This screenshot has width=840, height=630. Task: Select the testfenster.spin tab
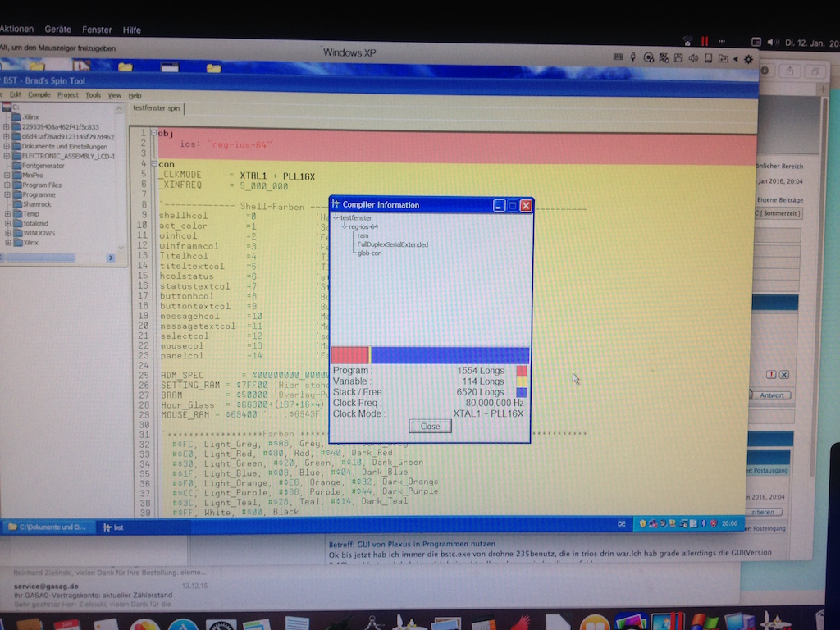[x=156, y=107]
